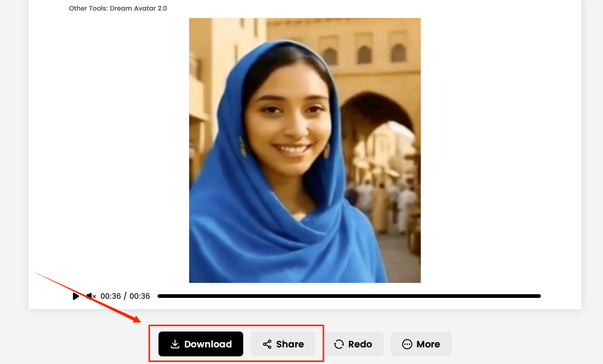Viewport: 603px width, 364px height.
Task: Click Redo to regenerate the video
Action: tap(354, 344)
